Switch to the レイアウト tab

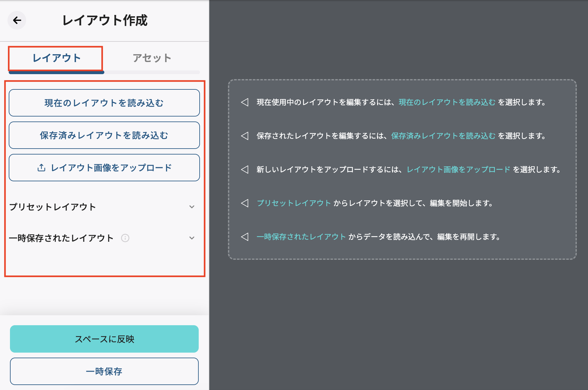pyautogui.click(x=56, y=58)
